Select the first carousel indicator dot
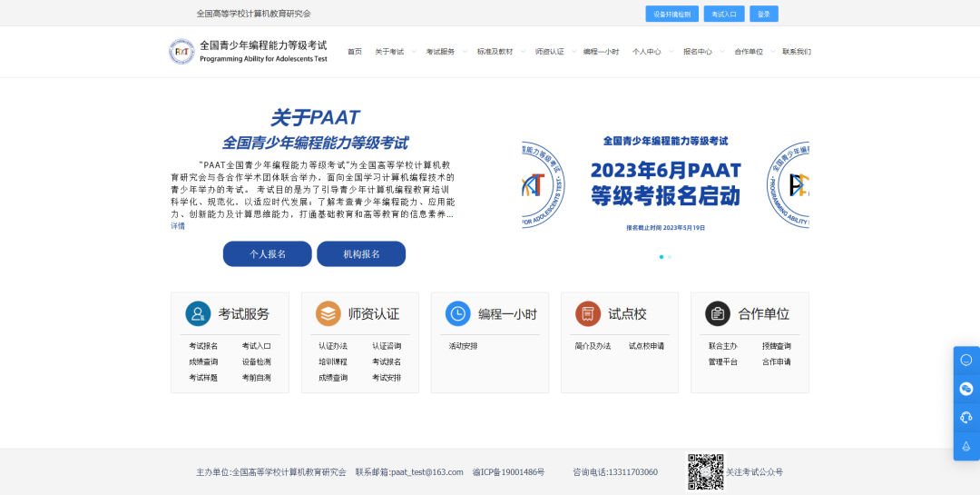980x495 pixels. [661, 256]
